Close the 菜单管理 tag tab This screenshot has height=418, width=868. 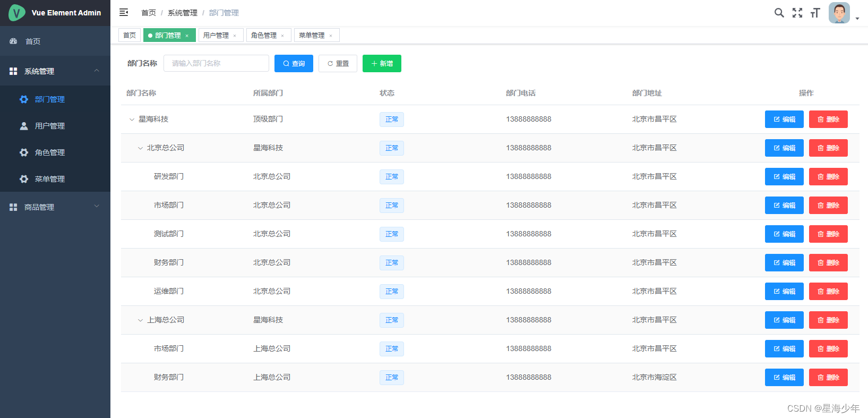(x=331, y=36)
